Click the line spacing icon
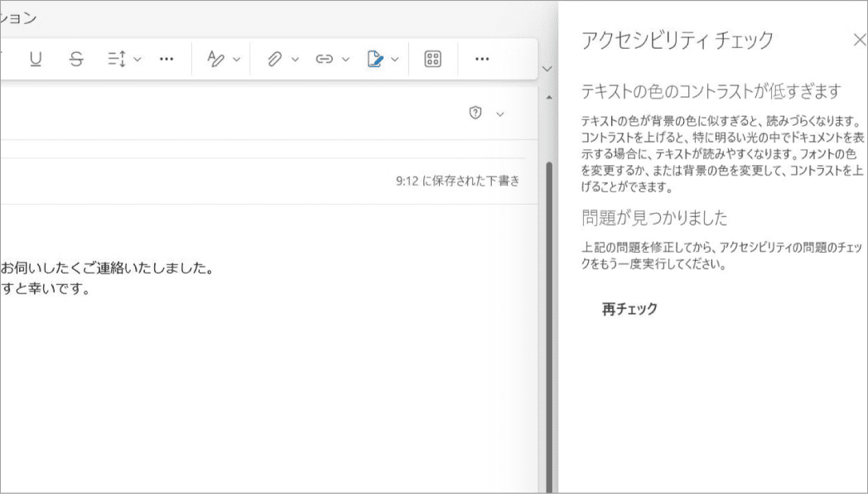This screenshot has width=868, height=494. (116, 59)
